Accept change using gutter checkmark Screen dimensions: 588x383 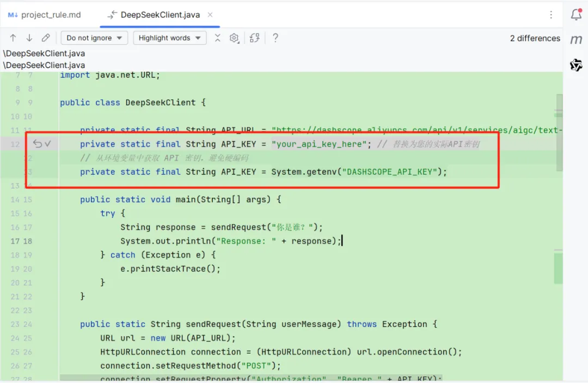[48, 144]
